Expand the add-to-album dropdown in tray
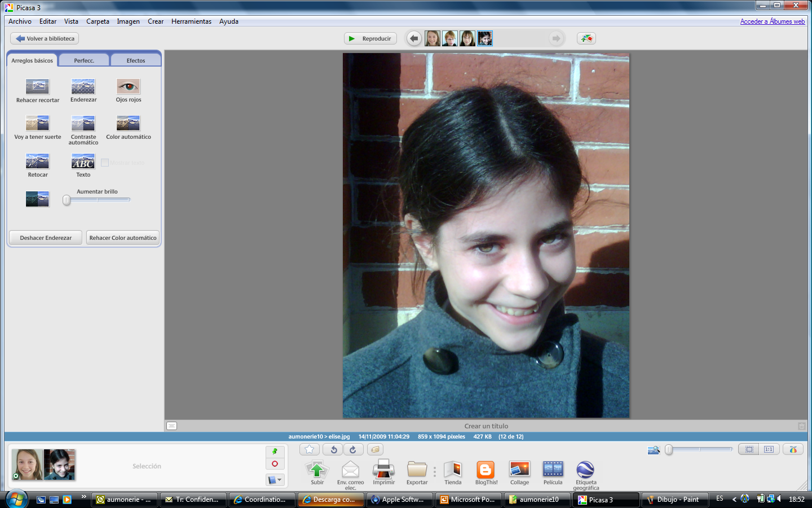This screenshot has width=812, height=508. (x=275, y=480)
